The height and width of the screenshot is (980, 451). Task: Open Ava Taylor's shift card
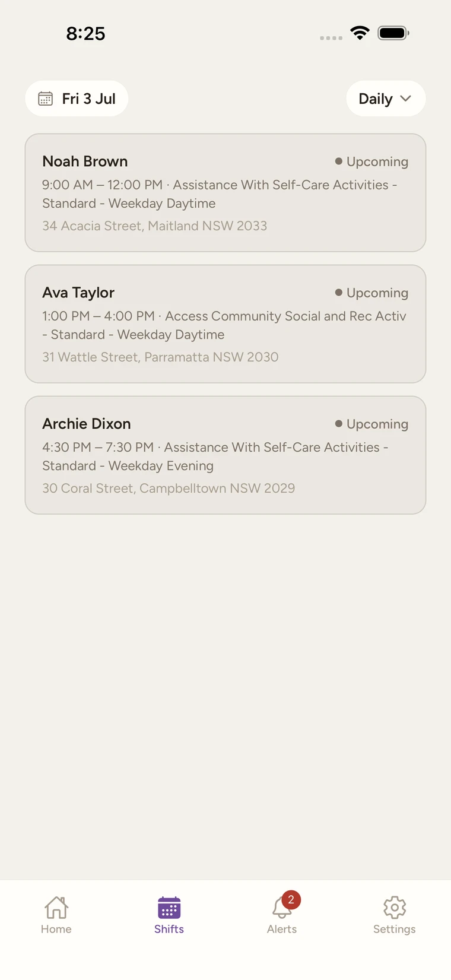click(x=225, y=324)
